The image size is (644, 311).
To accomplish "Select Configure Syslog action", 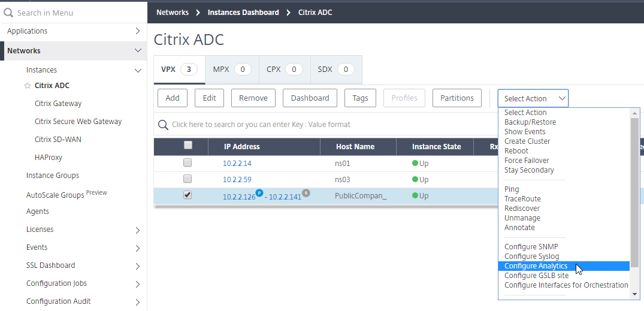I will 532,256.
